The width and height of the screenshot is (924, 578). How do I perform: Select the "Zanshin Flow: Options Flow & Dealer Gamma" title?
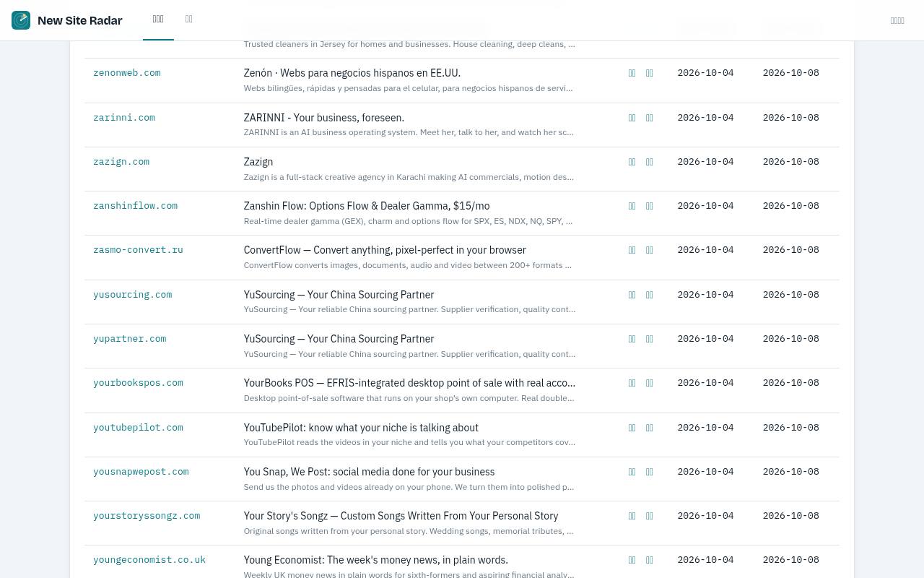pyautogui.click(x=367, y=206)
